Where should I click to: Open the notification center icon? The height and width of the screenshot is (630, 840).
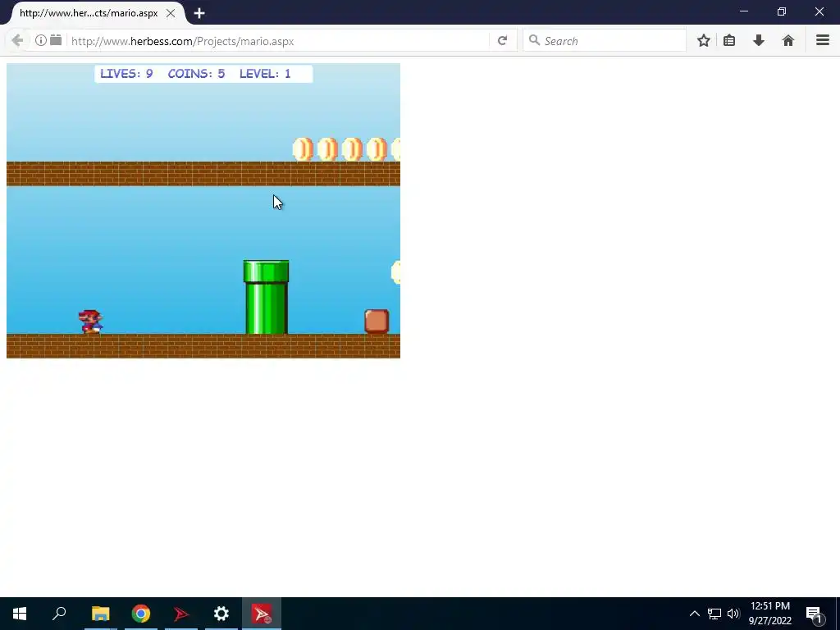point(815,614)
